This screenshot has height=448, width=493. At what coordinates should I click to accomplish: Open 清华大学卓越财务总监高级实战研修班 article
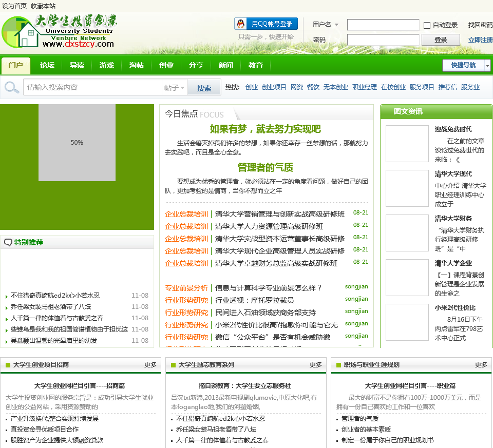tap(276, 263)
